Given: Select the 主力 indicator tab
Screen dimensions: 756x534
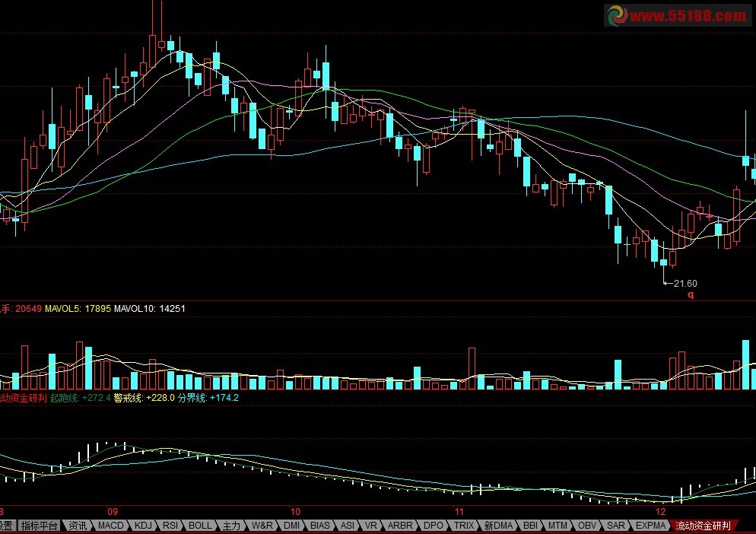Looking at the screenshot, I should pos(231,526).
